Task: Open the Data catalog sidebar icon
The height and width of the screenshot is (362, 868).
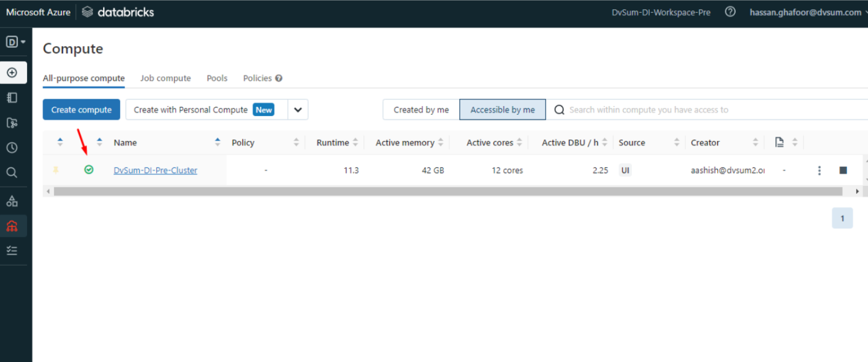Action: click(x=13, y=200)
